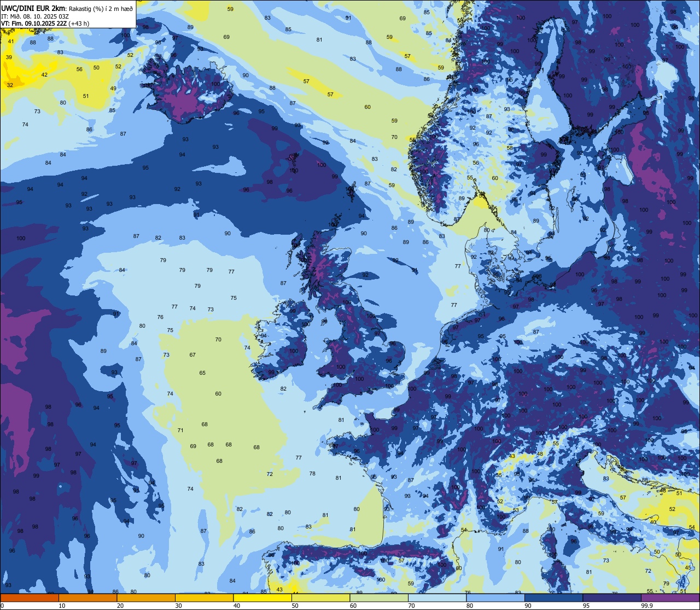Click the "39" humidity value on the map
700x610 pixels.
pyautogui.click(x=9, y=57)
